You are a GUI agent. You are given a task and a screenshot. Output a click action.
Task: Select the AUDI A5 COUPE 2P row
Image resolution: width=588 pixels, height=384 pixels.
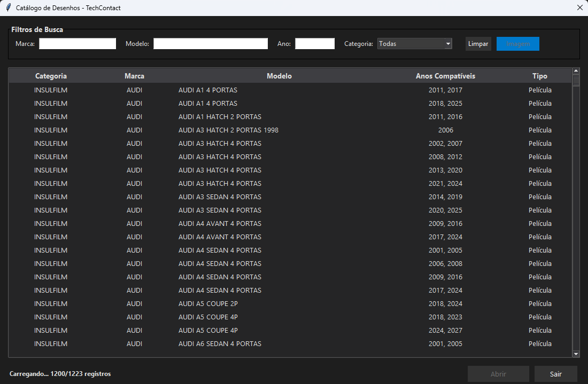pyautogui.click(x=290, y=304)
